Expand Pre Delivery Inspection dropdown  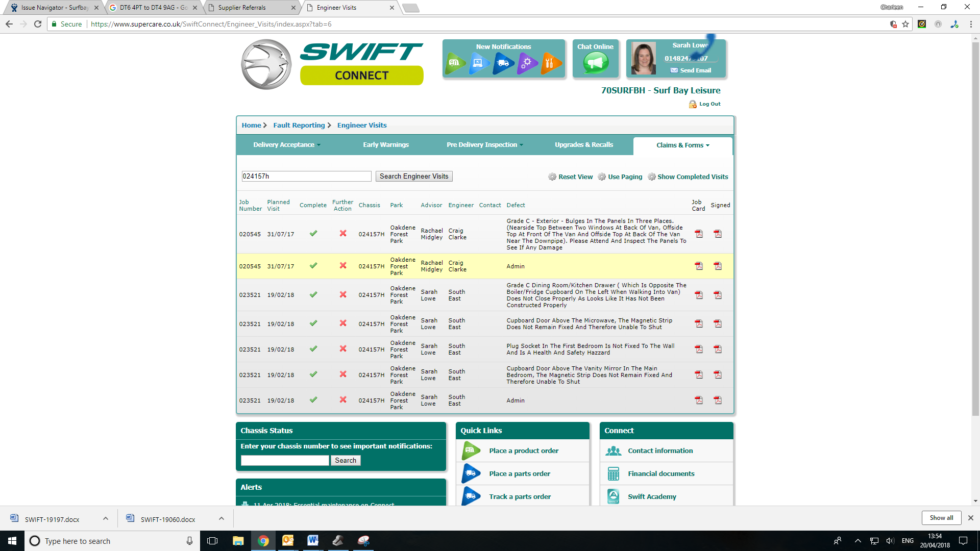[x=484, y=145]
